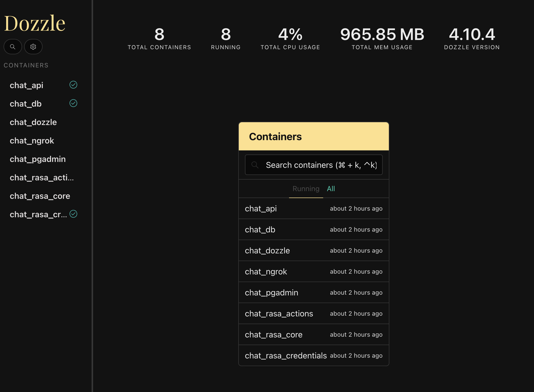Open chat_rasa_credentials row in Containers list

[313, 356]
